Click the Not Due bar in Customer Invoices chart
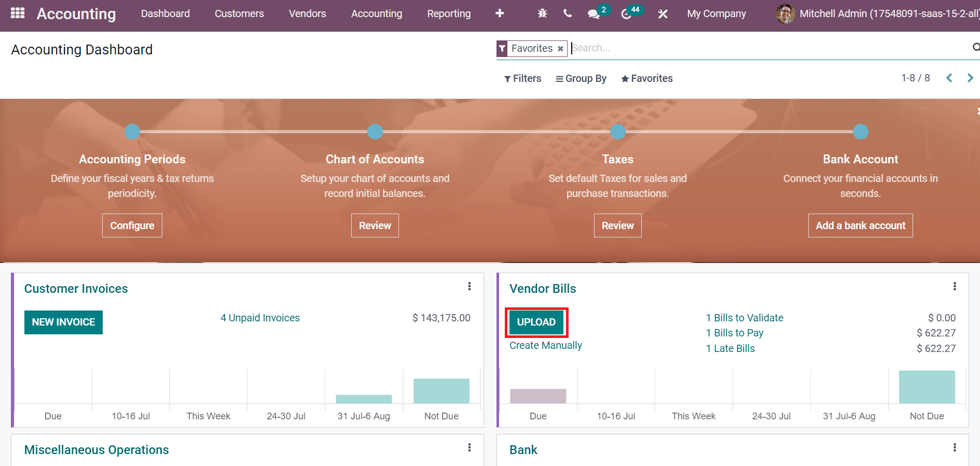The height and width of the screenshot is (466, 980). [441, 391]
